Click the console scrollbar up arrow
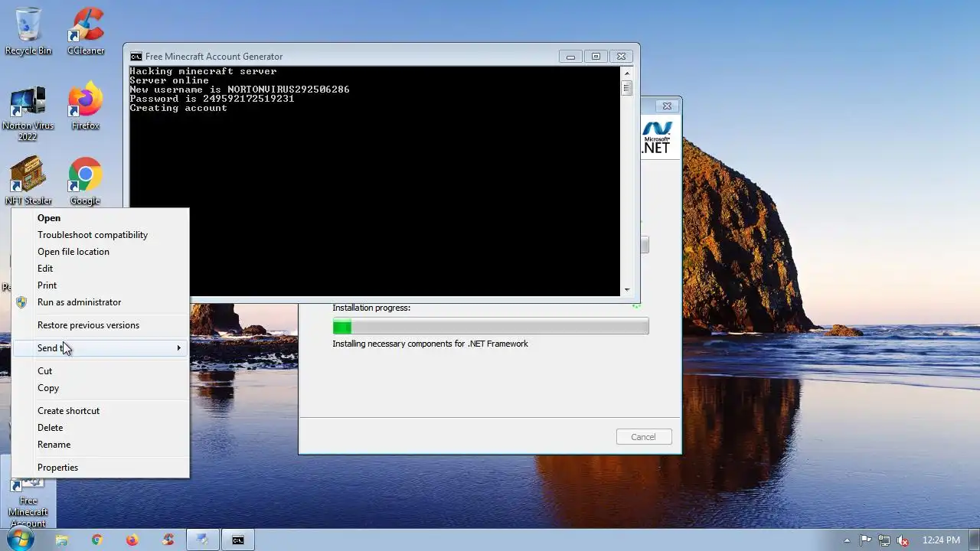This screenshot has width=980, height=551. 627,73
